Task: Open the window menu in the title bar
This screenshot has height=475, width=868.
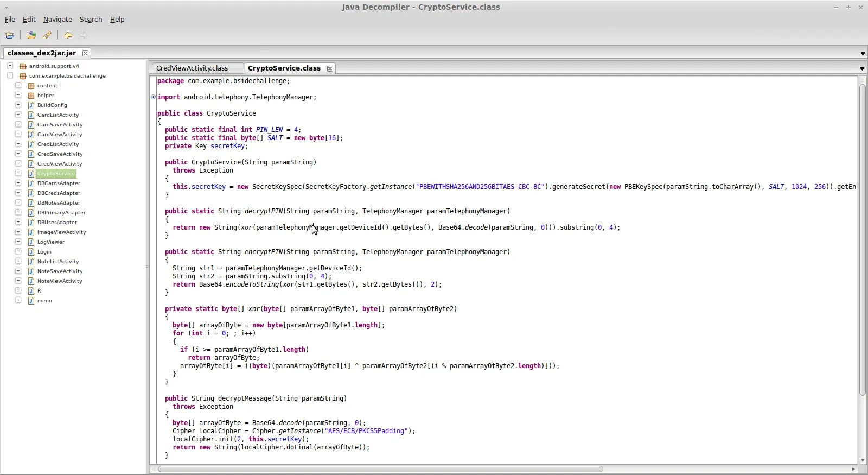Action: (7, 7)
